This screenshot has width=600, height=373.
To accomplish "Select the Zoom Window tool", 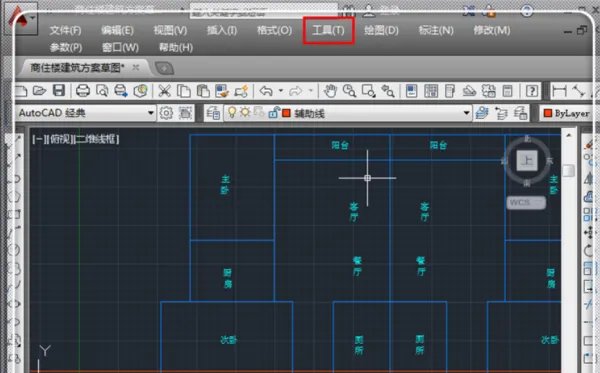I will pyautogui.click(x=368, y=91).
